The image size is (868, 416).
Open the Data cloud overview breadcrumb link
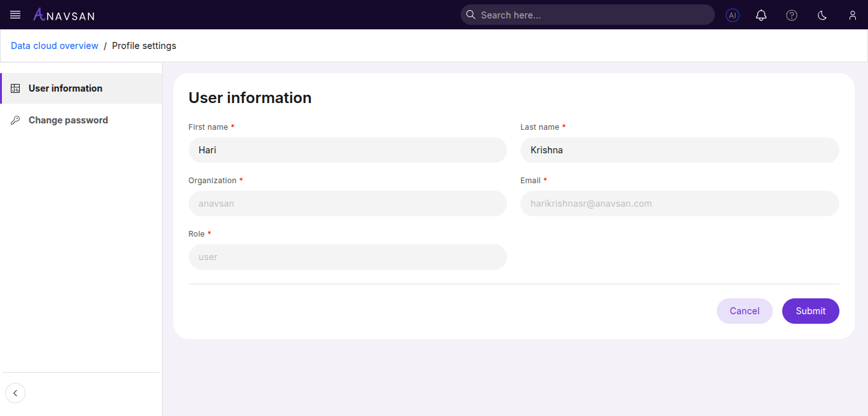(54, 45)
